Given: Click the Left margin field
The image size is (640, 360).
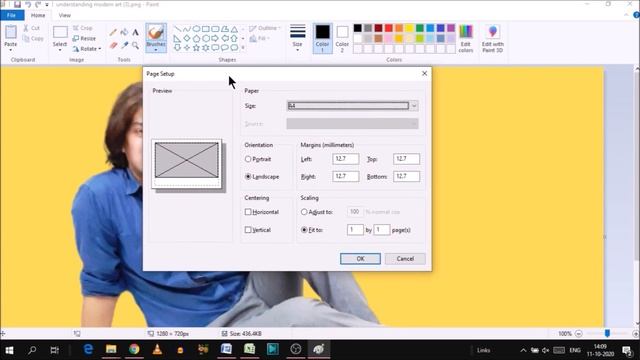Looking at the screenshot, I should point(346,159).
